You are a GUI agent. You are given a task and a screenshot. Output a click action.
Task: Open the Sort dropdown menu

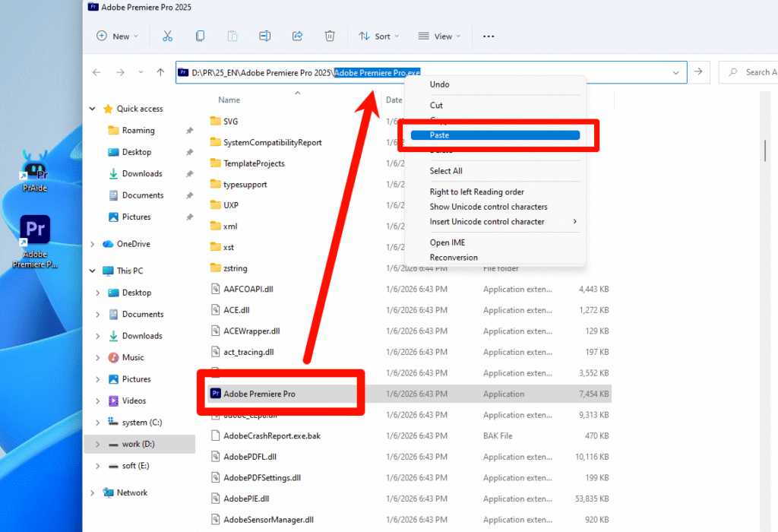[378, 36]
